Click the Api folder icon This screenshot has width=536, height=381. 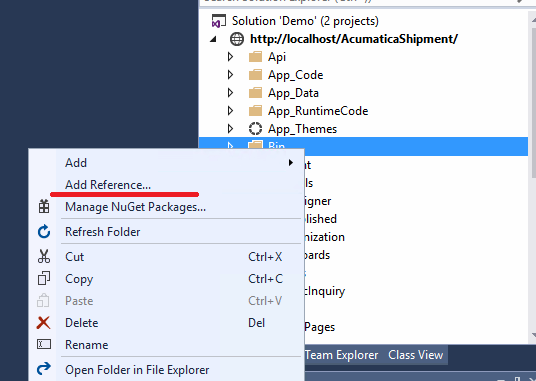click(255, 57)
